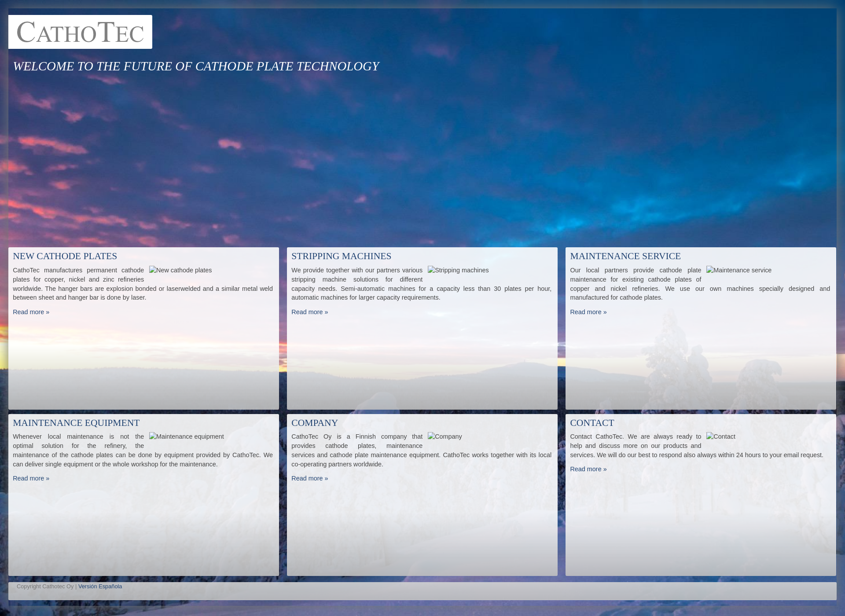Click the CathoTec logo icon
845x616 pixels.
80,32
